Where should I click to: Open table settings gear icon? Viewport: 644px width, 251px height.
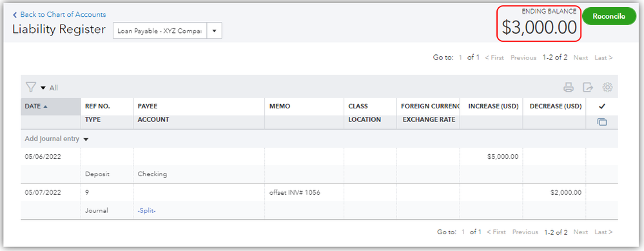pyautogui.click(x=607, y=87)
